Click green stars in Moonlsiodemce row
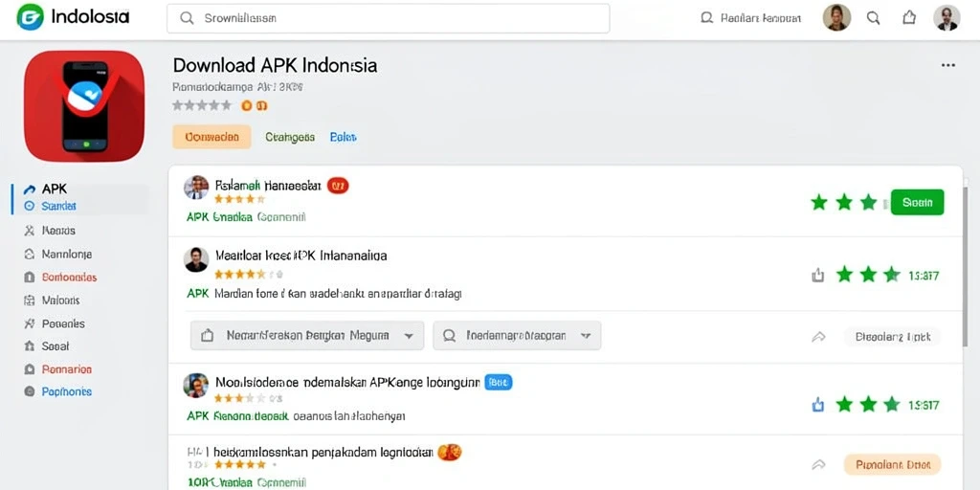Image resolution: width=980 pixels, height=490 pixels. click(x=868, y=405)
